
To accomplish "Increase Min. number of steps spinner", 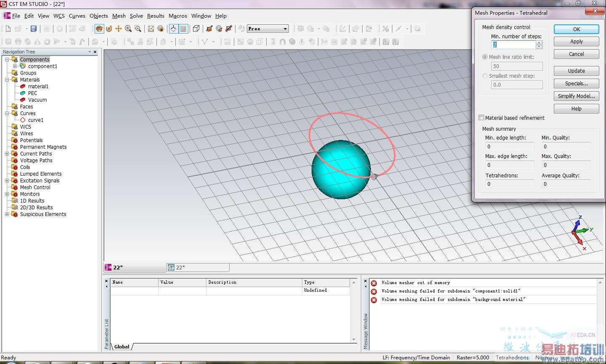I will pos(539,42).
